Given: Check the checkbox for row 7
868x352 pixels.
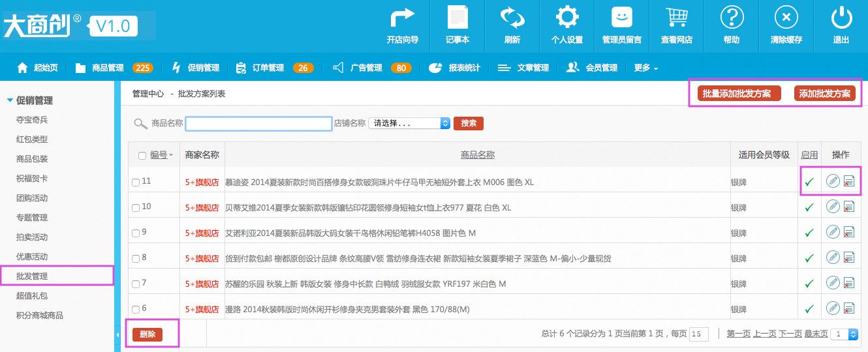Looking at the screenshot, I should pyautogui.click(x=136, y=284).
